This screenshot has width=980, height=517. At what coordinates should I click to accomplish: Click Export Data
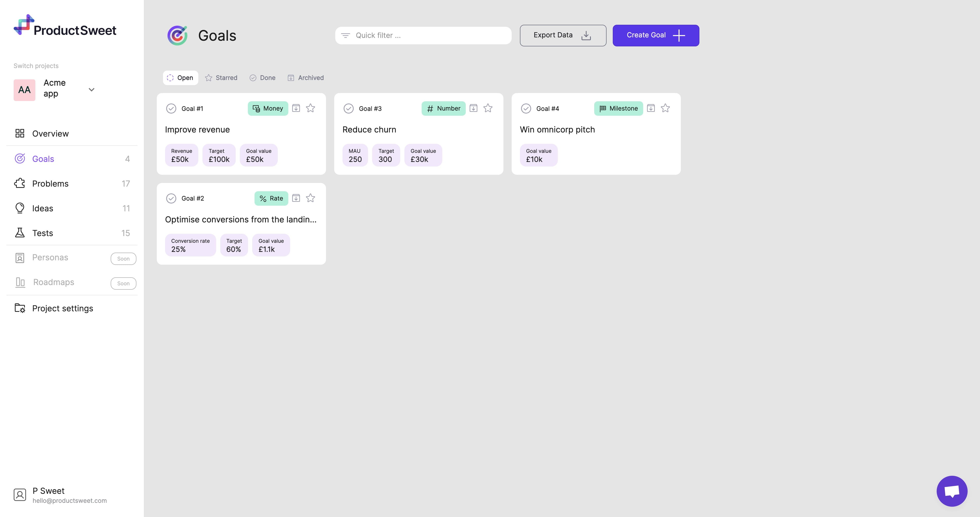click(563, 35)
